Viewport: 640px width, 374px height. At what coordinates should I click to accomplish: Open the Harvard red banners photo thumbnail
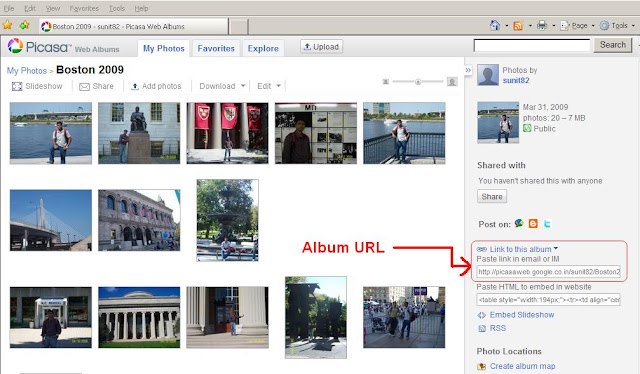[227, 133]
